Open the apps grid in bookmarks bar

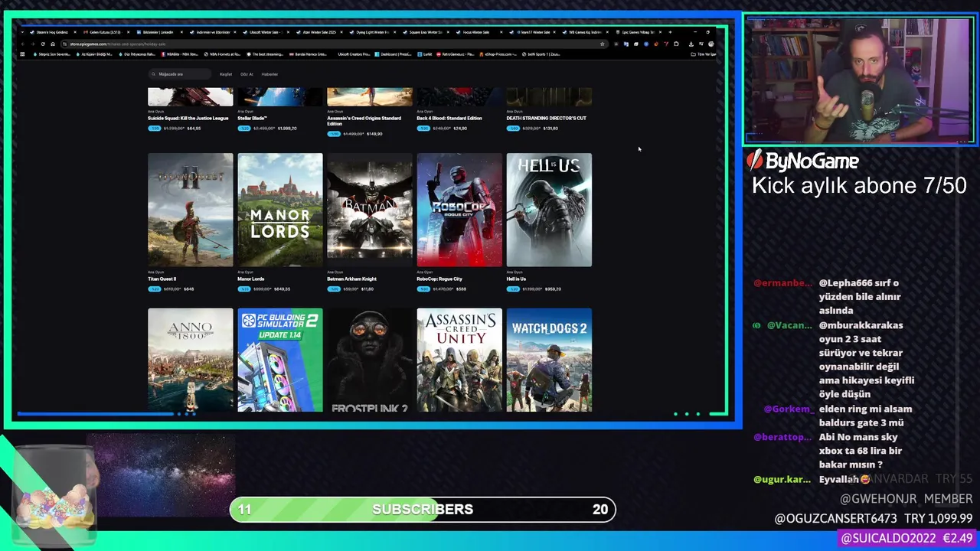pos(22,54)
